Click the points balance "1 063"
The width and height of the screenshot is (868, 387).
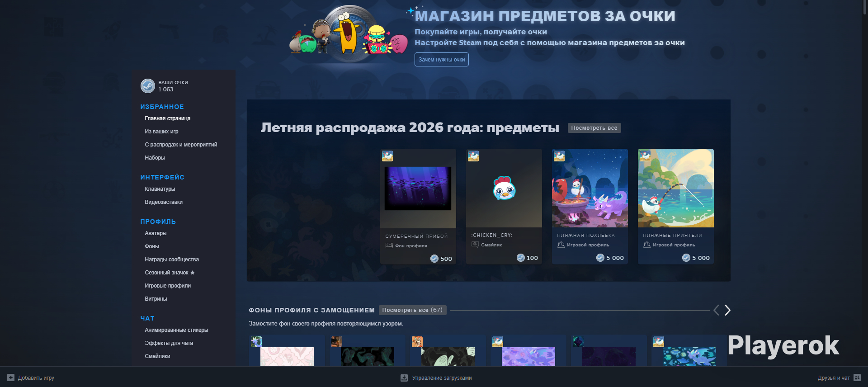(165, 90)
